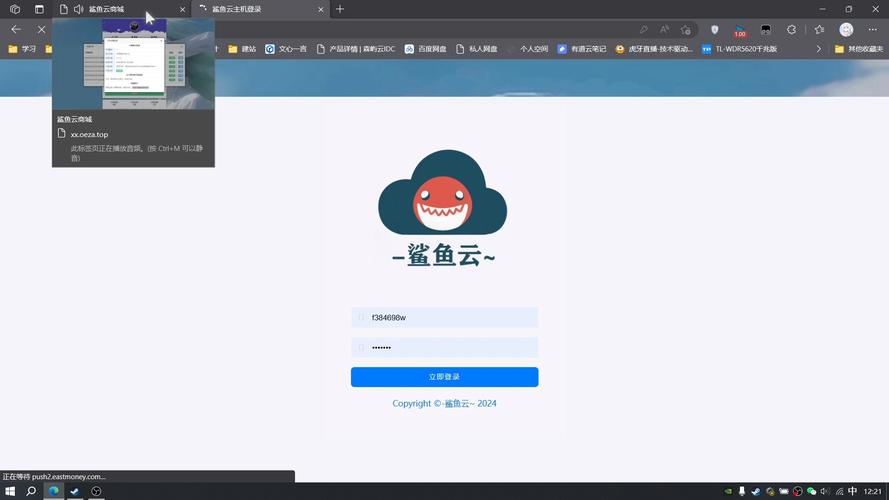Switch to Microsoft Edge in taskbar

pyautogui.click(x=53, y=491)
